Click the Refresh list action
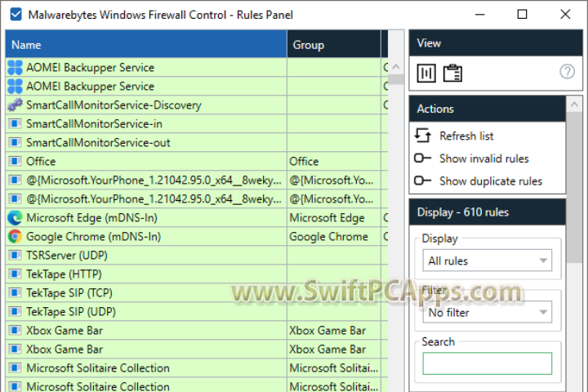This screenshot has width=588, height=392. [x=466, y=136]
